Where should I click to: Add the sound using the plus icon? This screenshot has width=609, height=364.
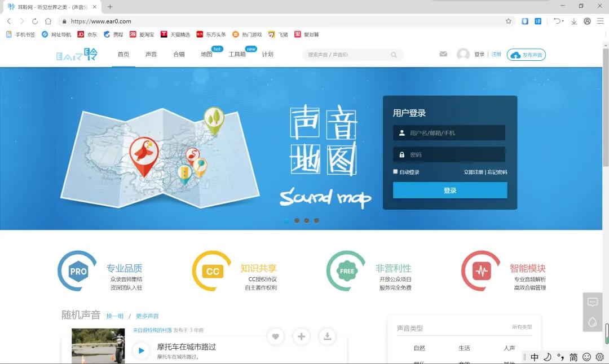click(x=301, y=336)
